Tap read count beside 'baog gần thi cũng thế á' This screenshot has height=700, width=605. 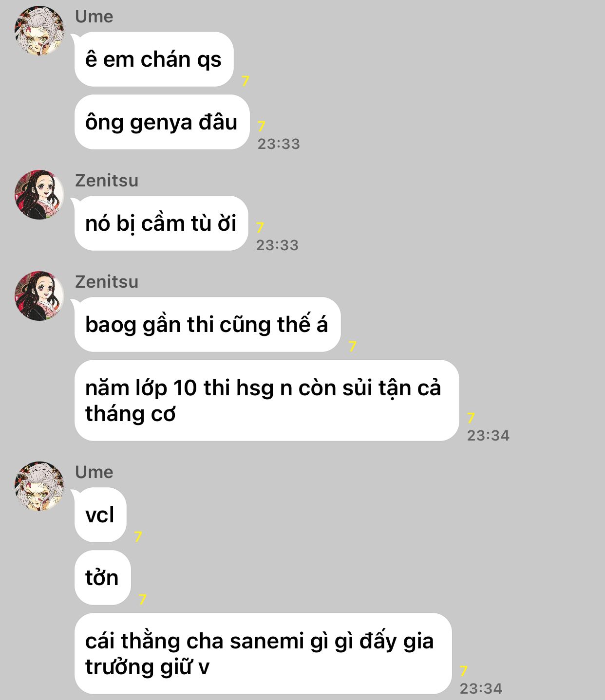coord(353,346)
